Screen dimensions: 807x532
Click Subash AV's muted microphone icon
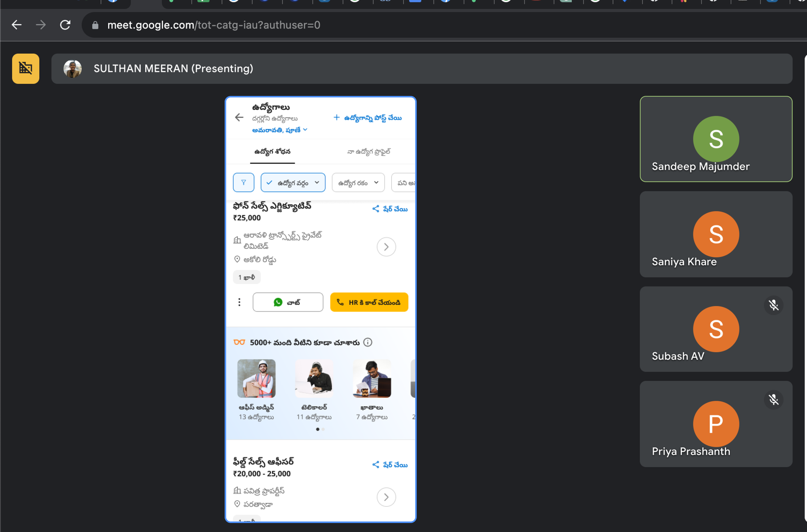click(x=773, y=305)
